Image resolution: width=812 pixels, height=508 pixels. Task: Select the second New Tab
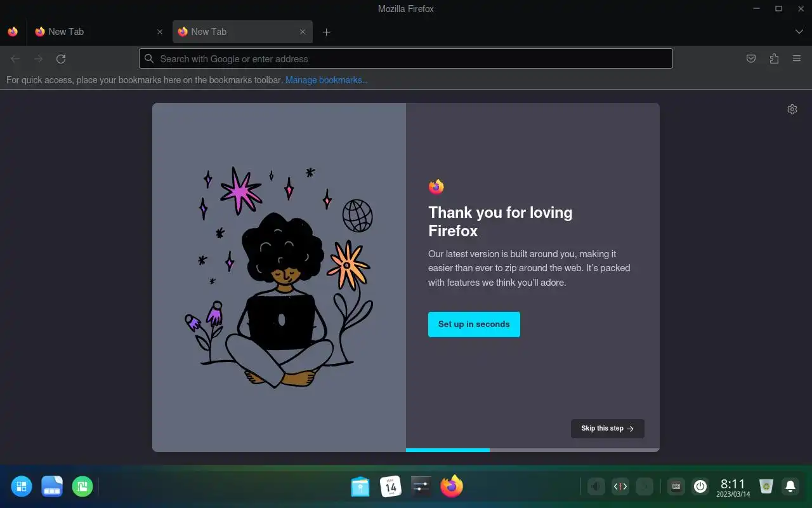pyautogui.click(x=242, y=32)
